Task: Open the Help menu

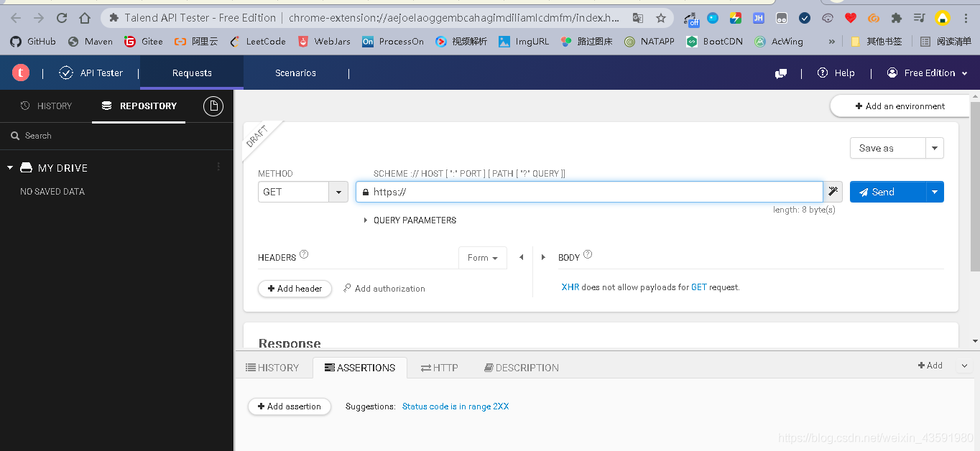Action: (x=836, y=73)
